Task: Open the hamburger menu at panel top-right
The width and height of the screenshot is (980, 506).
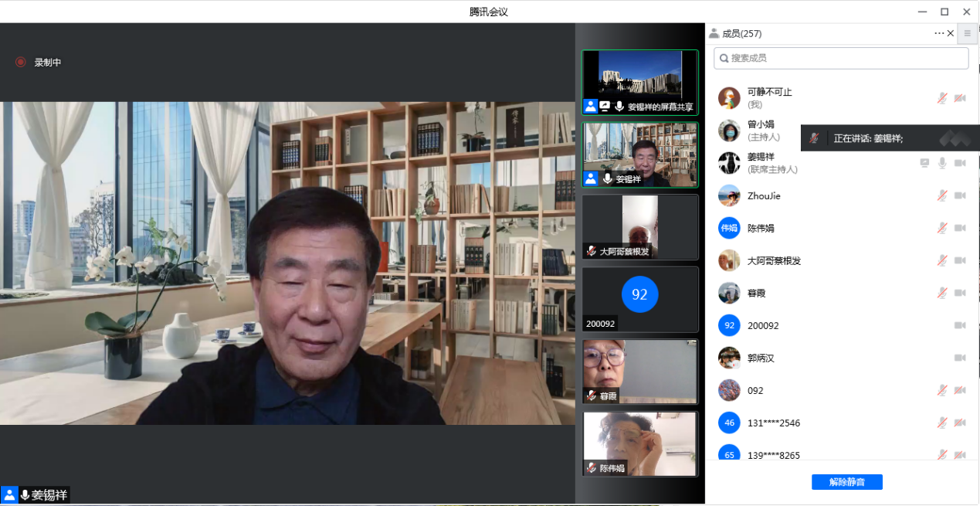Action: pyautogui.click(x=967, y=33)
